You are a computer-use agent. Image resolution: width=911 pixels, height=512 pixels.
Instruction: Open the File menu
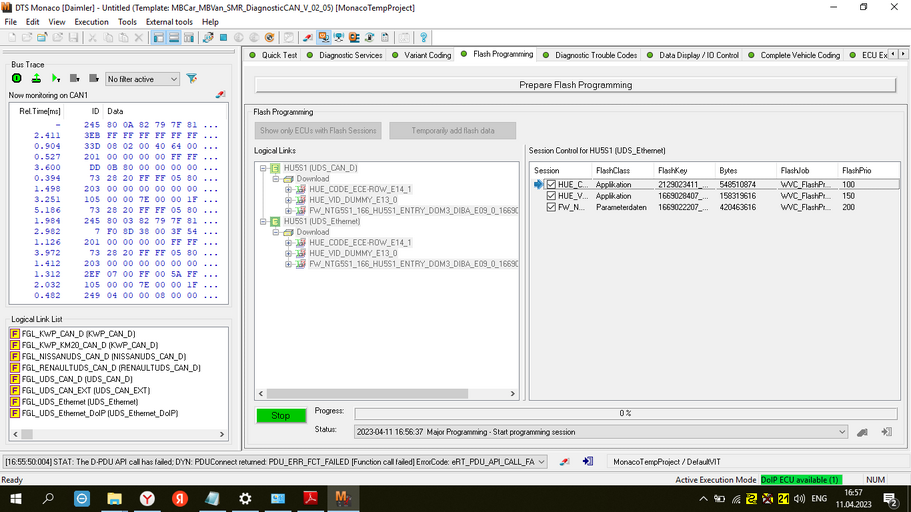point(10,22)
